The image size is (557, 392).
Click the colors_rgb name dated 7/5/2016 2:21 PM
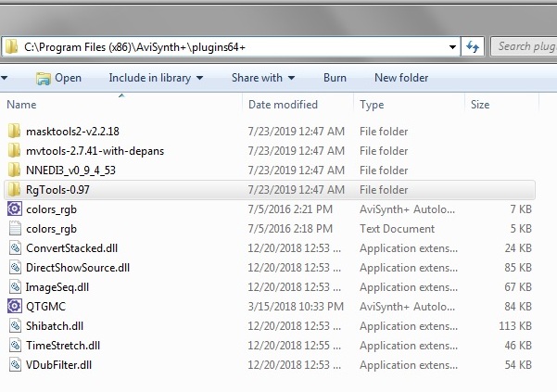tap(52, 209)
